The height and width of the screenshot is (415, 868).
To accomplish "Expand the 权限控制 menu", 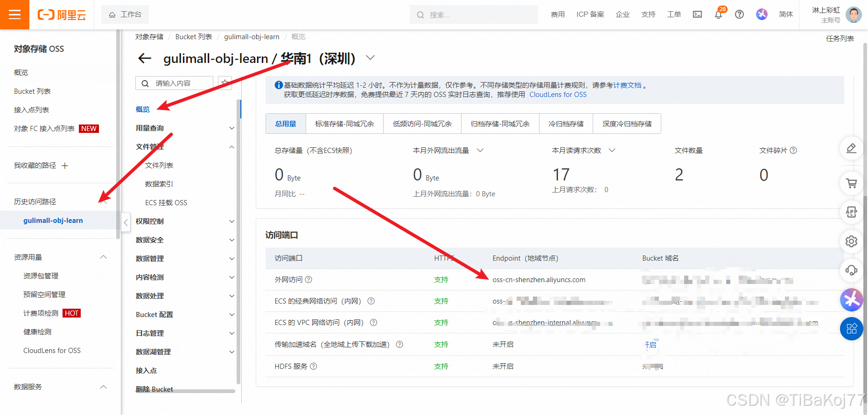I will coord(231,221).
